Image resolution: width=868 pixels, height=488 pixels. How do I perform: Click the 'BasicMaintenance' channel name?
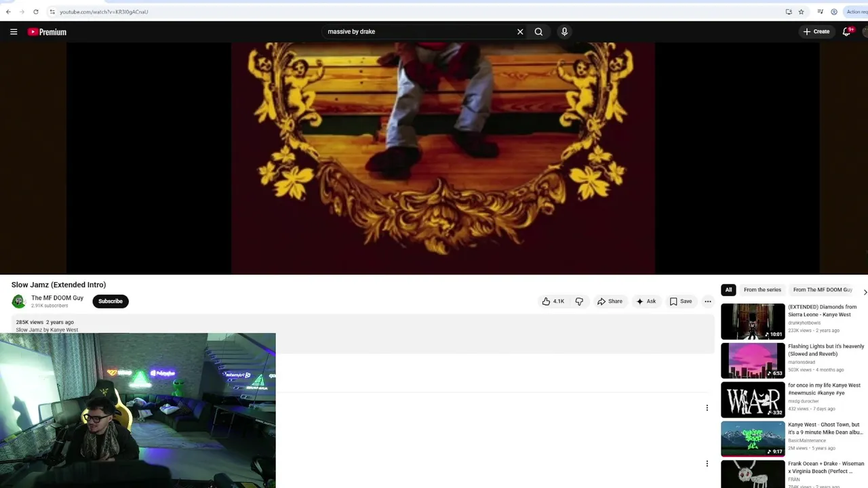pyautogui.click(x=807, y=441)
